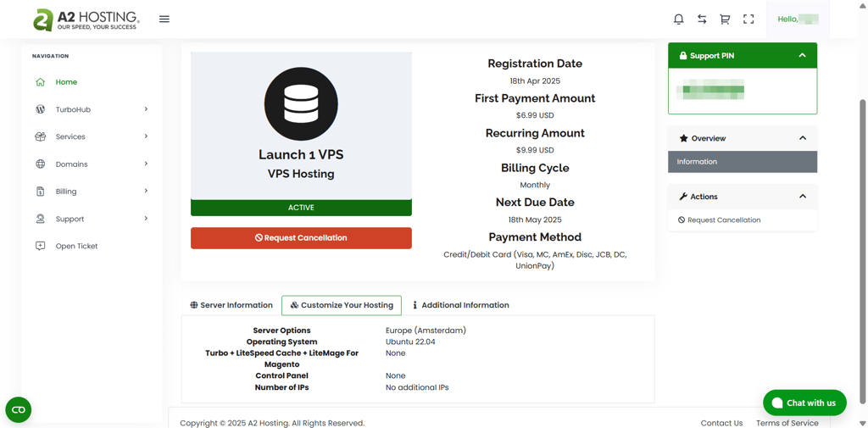Open Terms of Service footer link
The width and height of the screenshot is (868, 428).
click(787, 423)
